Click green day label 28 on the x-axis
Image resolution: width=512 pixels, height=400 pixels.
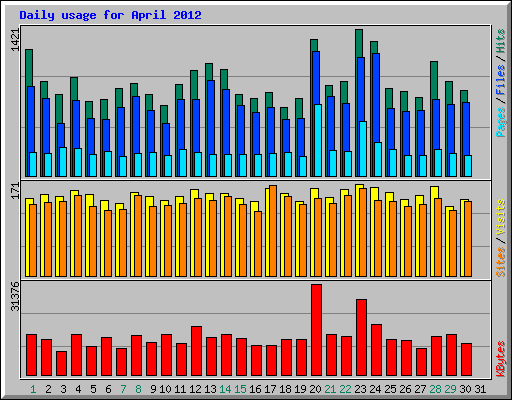point(435,389)
